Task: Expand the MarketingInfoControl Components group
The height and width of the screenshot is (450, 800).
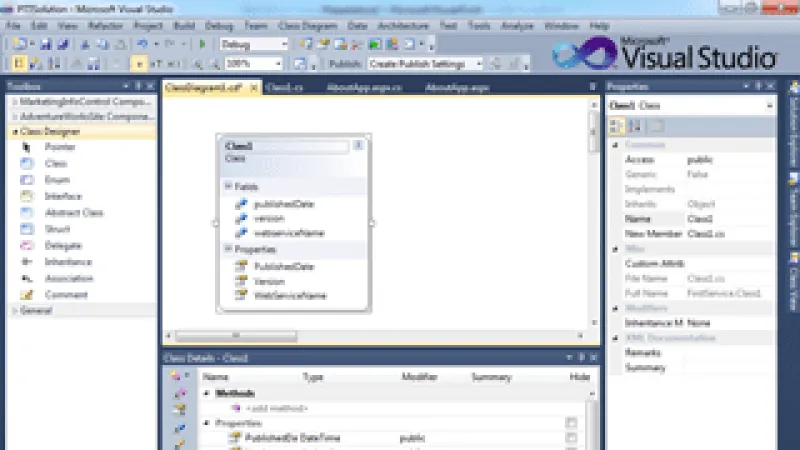Action: click(15, 102)
